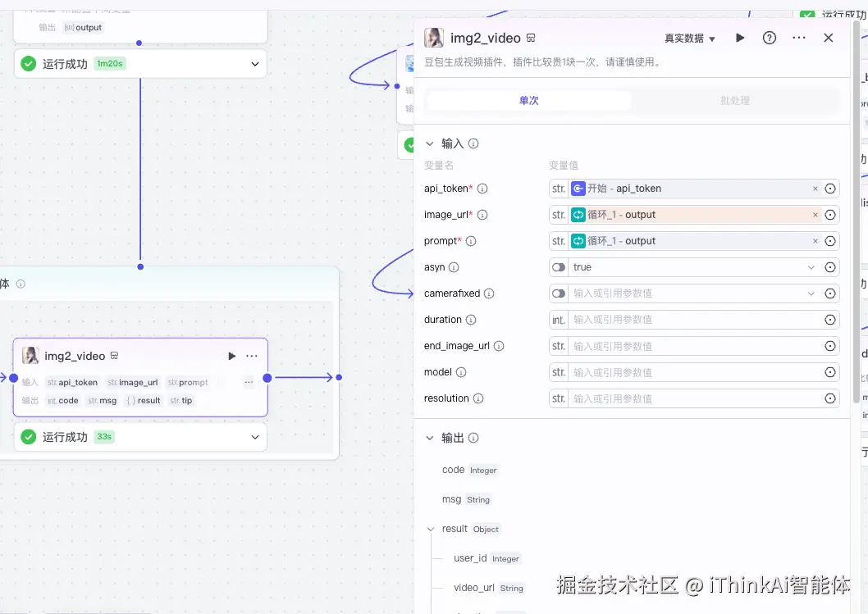Disable the asyn toggle
This screenshot has height=614, width=868.
(x=558, y=266)
